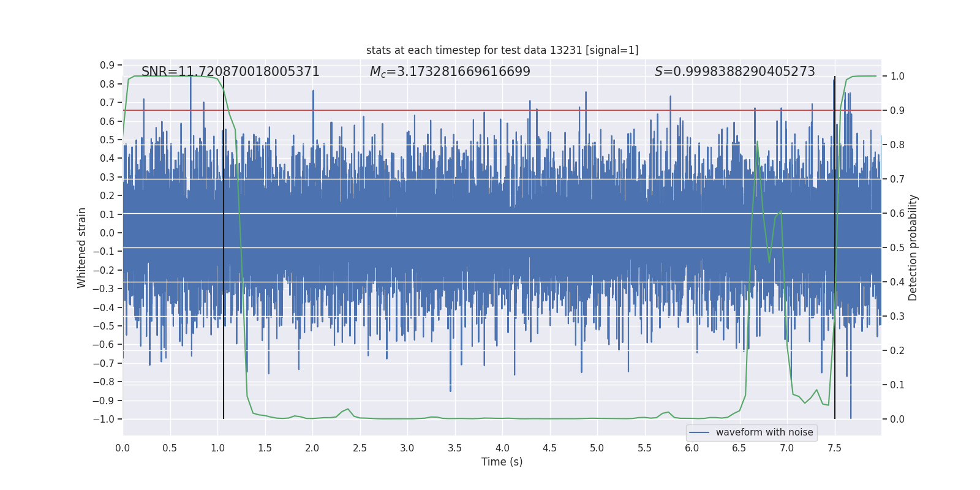Click the SNR=11.72 annotation text
The image size is (980, 490).
click(230, 72)
